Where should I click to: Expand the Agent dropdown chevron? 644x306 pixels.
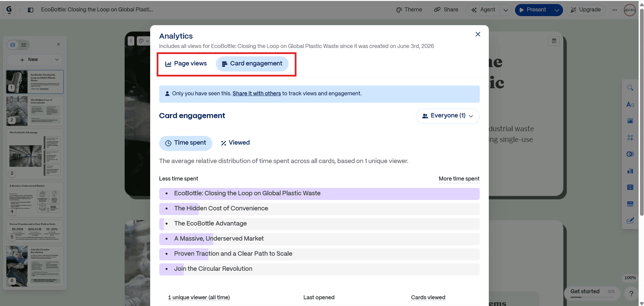pos(506,10)
